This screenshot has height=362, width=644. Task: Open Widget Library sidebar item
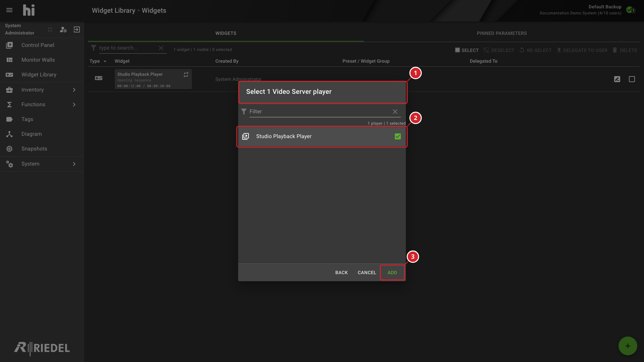point(42,74)
